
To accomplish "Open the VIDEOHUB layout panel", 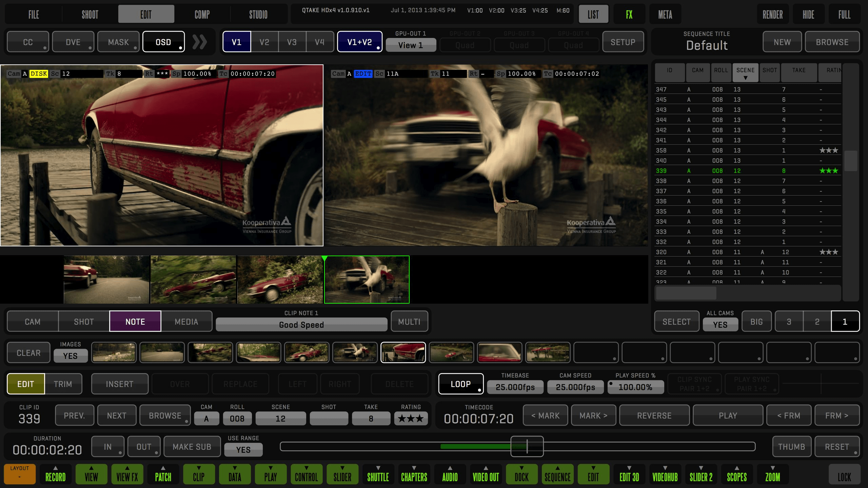I will coord(665,474).
